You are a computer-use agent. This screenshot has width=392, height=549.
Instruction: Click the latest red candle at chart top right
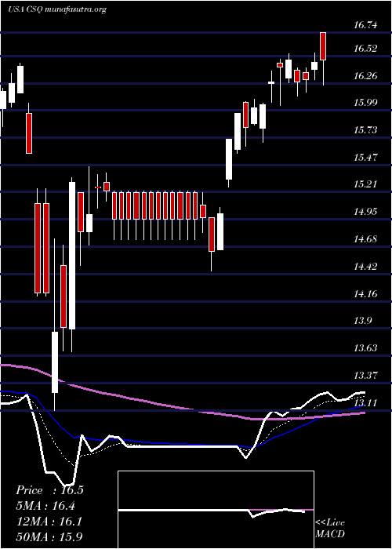point(323,46)
